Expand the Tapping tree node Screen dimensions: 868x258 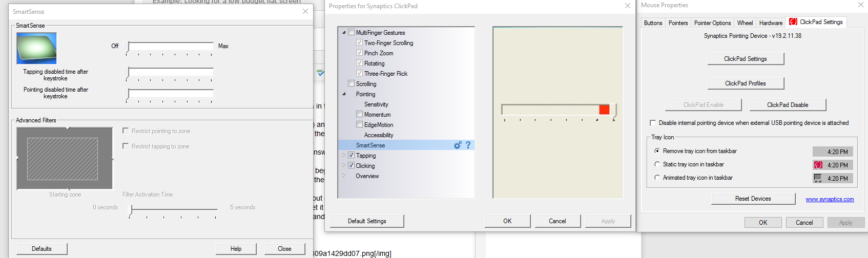(x=344, y=155)
